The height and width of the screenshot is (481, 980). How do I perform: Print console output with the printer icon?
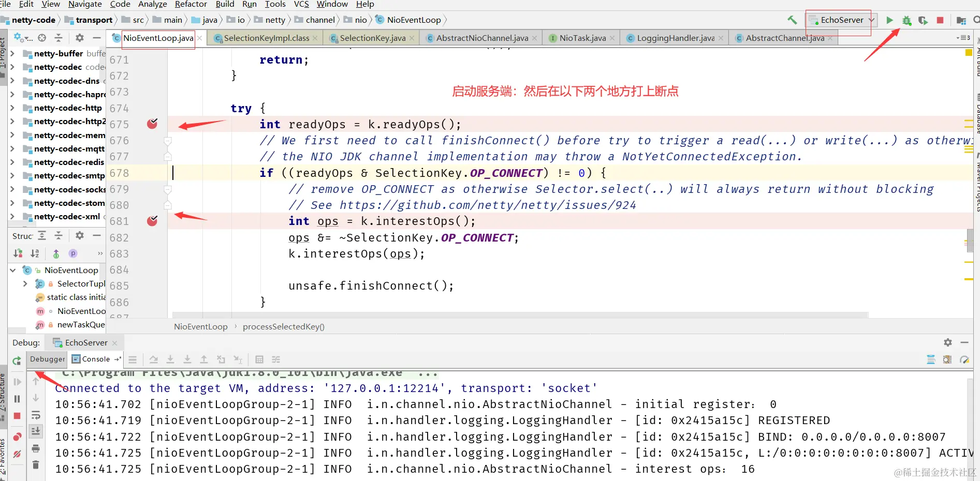coord(36,448)
